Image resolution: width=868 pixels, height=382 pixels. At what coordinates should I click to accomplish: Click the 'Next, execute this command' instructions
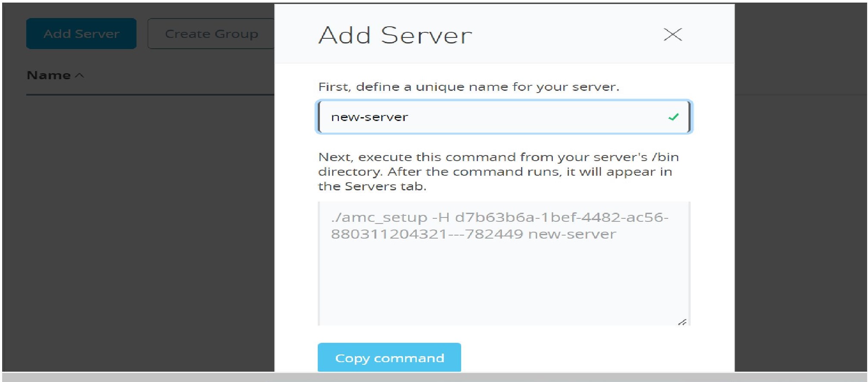click(x=498, y=171)
